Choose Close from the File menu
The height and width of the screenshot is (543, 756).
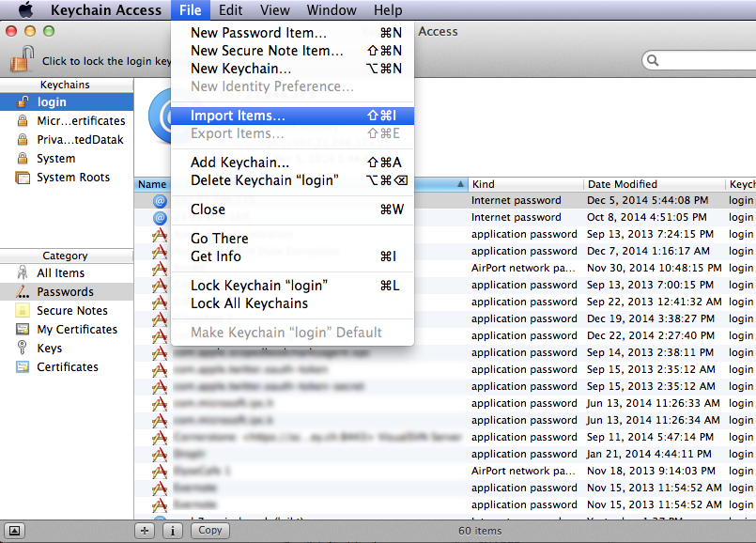(292, 209)
